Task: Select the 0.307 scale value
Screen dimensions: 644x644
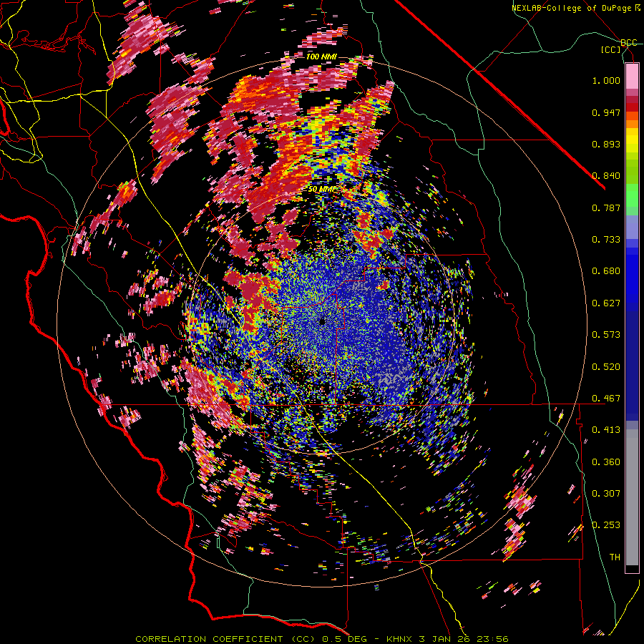Action: [x=606, y=493]
